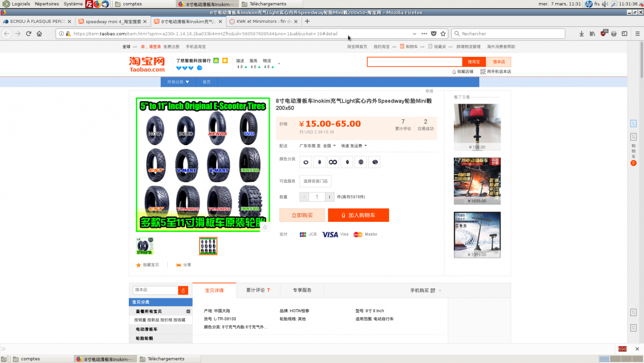Screen dimensions: 644x363
Task: Click the site info icon in address bar
Action: [x=61, y=34]
